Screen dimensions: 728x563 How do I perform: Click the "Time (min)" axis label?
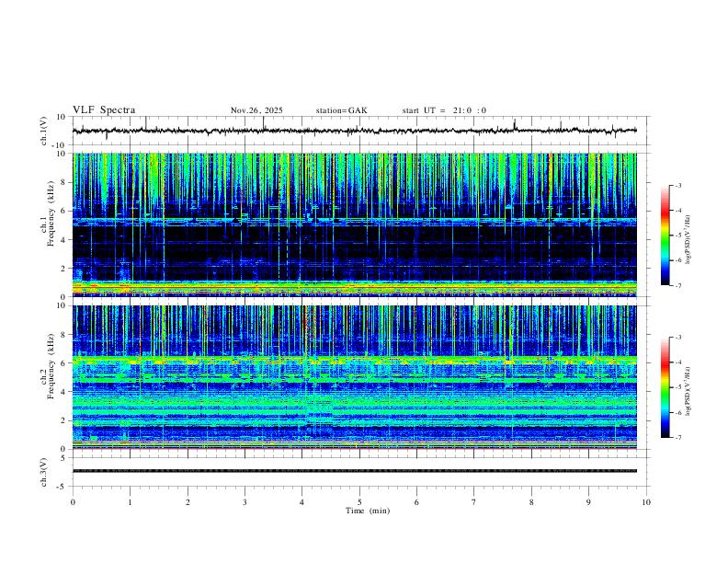[368, 511]
